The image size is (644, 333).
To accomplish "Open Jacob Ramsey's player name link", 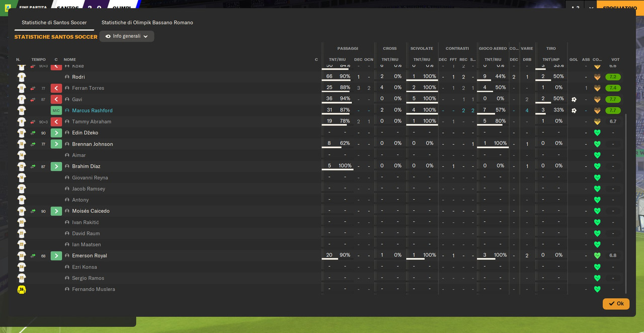I will point(89,189).
